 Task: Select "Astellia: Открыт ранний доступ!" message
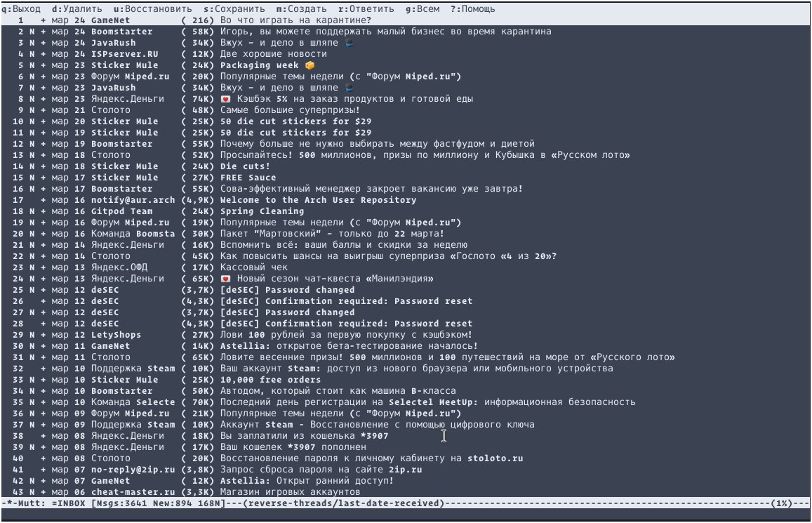click(x=406, y=481)
